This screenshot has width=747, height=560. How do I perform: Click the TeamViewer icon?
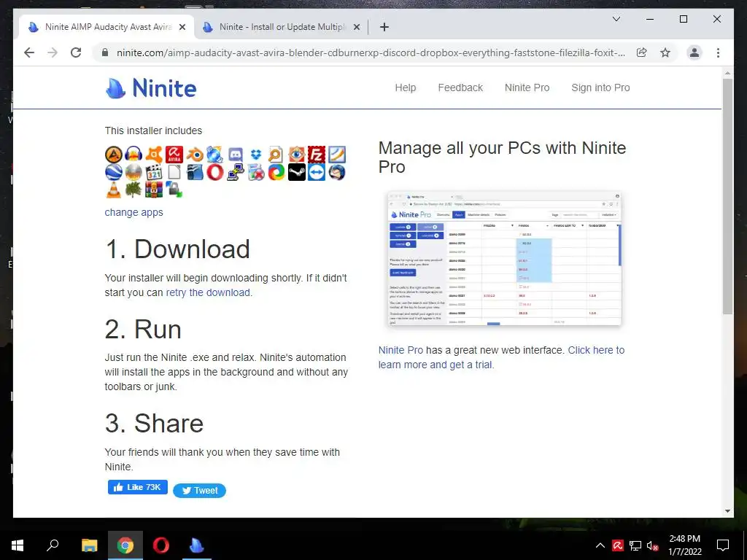click(317, 172)
